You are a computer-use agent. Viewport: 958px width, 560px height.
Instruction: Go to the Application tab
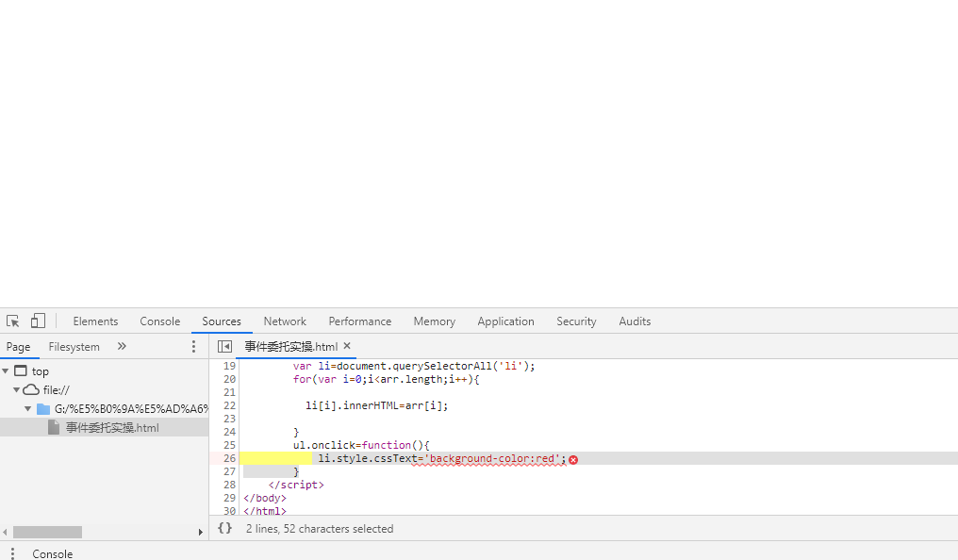coord(506,321)
